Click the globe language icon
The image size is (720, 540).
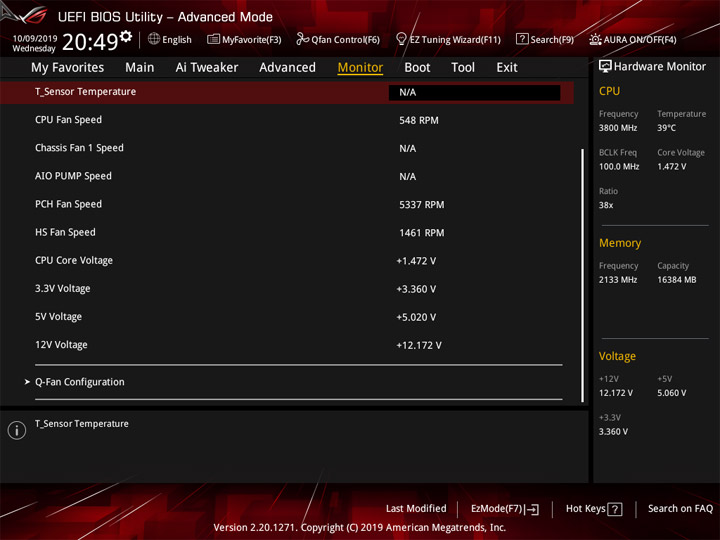point(154,39)
